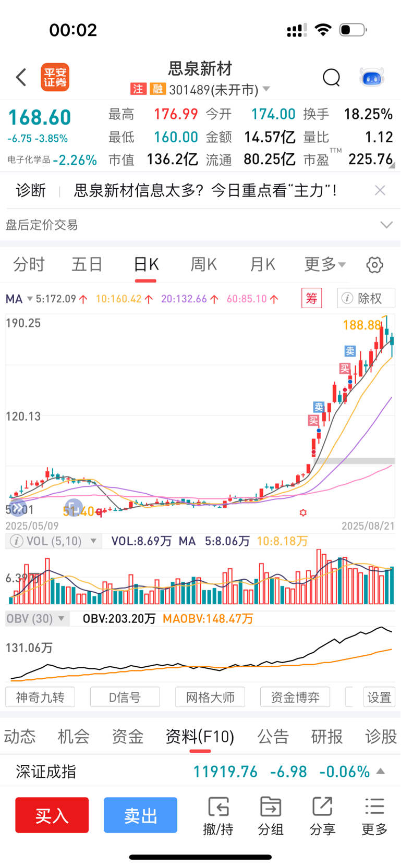The width and height of the screenshot is (401, 868).
Task: Close the 诊断 banner
Action: 380,190
